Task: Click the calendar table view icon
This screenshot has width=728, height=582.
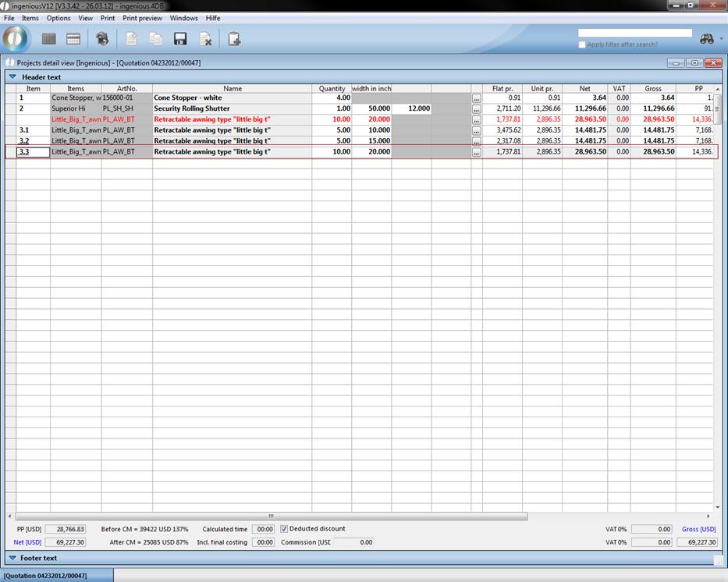Action: (73, 39)
